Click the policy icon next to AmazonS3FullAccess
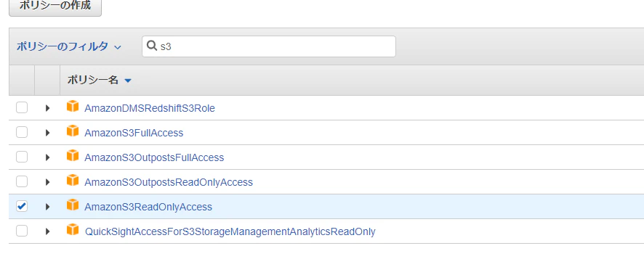The image size is (644, 267). [73, 131]
